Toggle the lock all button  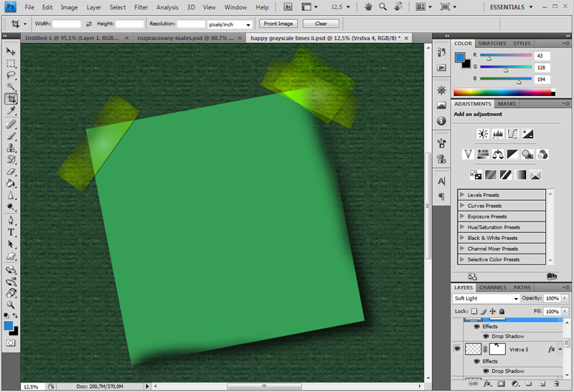pos(501,312)
